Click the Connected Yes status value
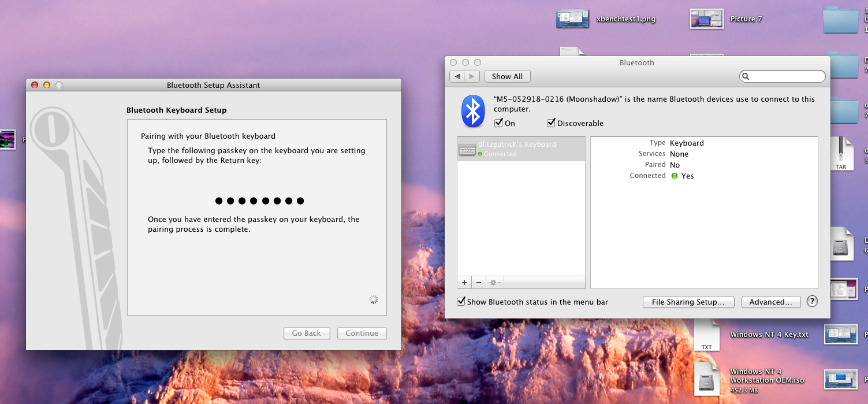Viewport: 868px width, 404px height. (x=682, y=176)
